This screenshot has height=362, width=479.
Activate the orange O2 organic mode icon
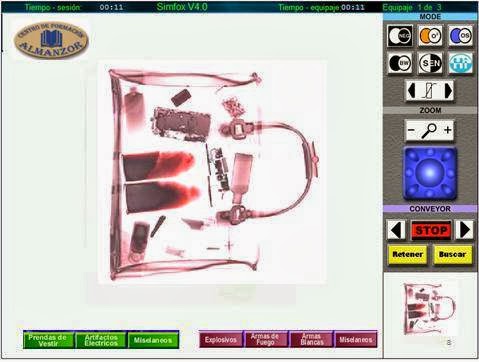[x=430, y=36]
